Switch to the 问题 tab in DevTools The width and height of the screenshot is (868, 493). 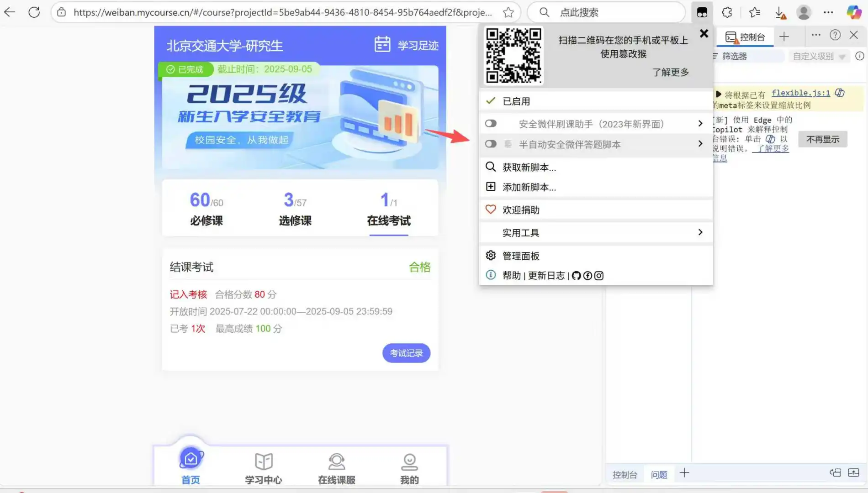click(659, 474)
